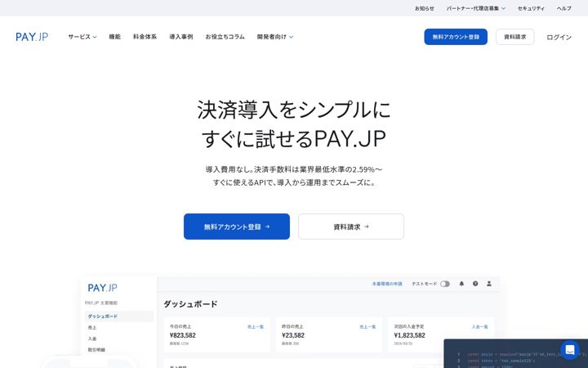
Task: Click the large hero 資料請求 button
Action: 351,227
